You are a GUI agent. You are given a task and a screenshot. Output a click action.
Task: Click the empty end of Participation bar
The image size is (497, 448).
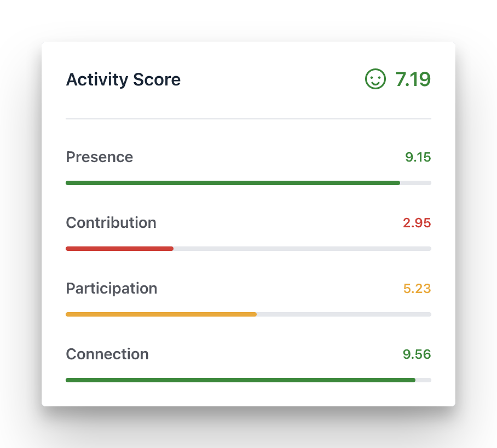[x=345, y=314]
